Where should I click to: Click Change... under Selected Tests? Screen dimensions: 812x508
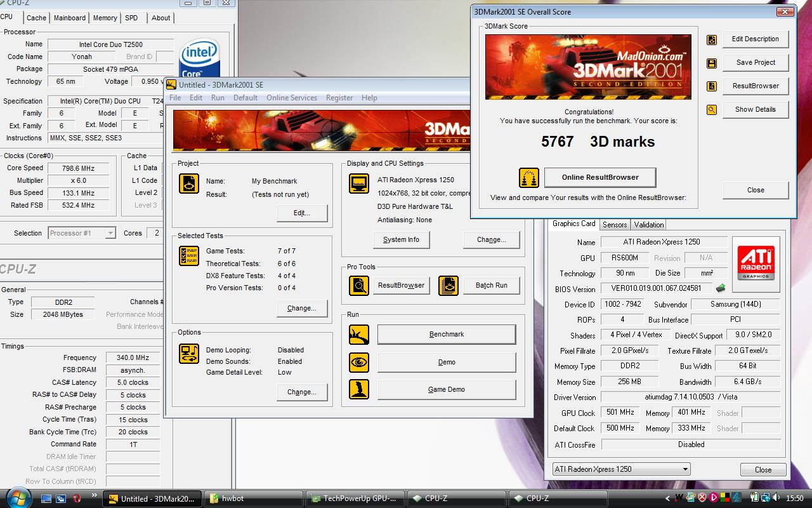click(x=302, y=309)
